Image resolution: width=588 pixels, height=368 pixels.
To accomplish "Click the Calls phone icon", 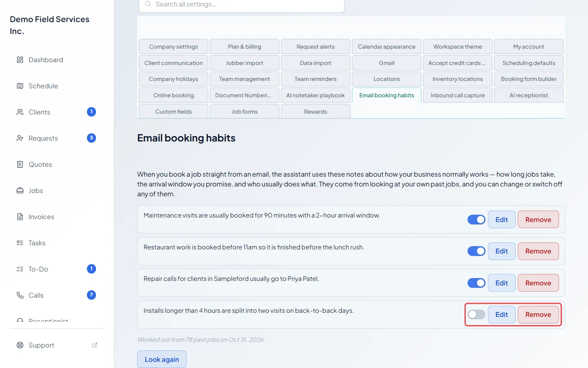I will (x=20, y=295).
